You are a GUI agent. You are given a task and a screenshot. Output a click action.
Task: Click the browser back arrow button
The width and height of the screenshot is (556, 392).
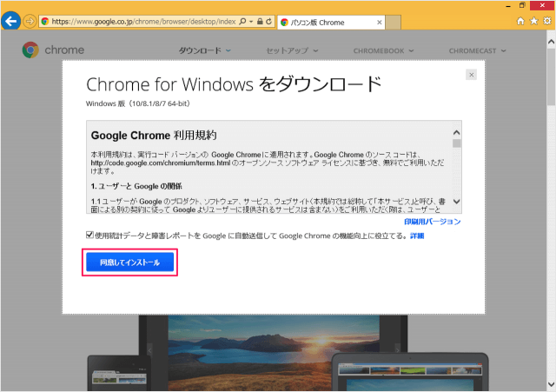pos(10,22)
